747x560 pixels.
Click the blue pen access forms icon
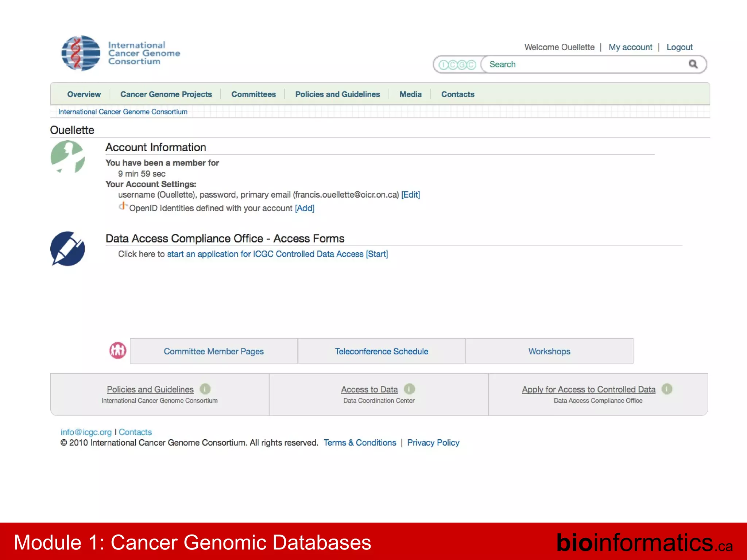click(x=67, y=249)
